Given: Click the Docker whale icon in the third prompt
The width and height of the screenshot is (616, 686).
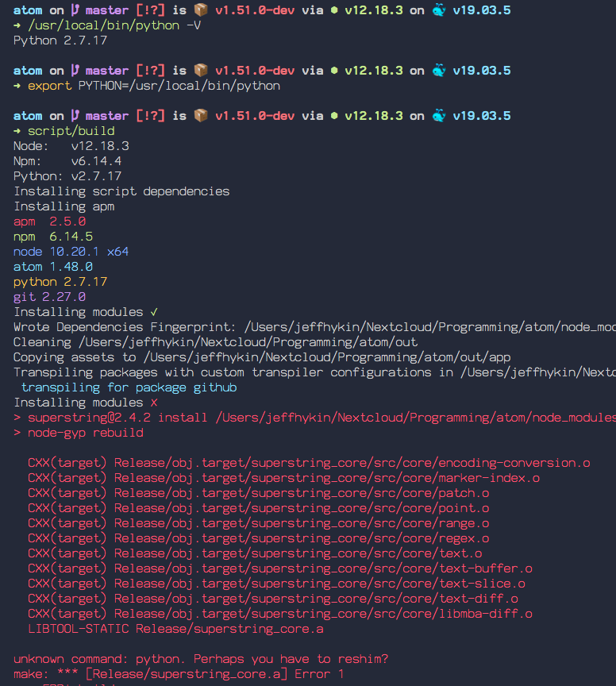Looking at the screenshot, I should coord(439,115).
